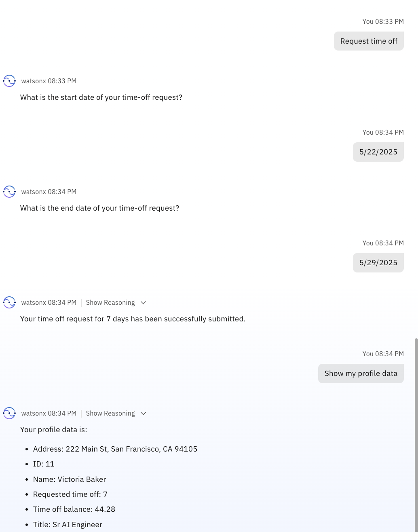Select the 'Show my profile data' bubble
Image resolution: width=418 pixels, height=532 pixels.
361,374
